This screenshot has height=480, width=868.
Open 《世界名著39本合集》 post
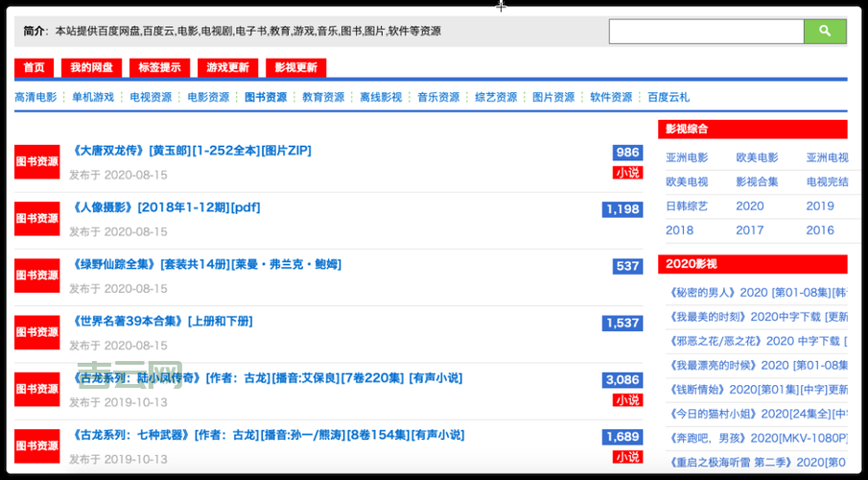[162, 322]
